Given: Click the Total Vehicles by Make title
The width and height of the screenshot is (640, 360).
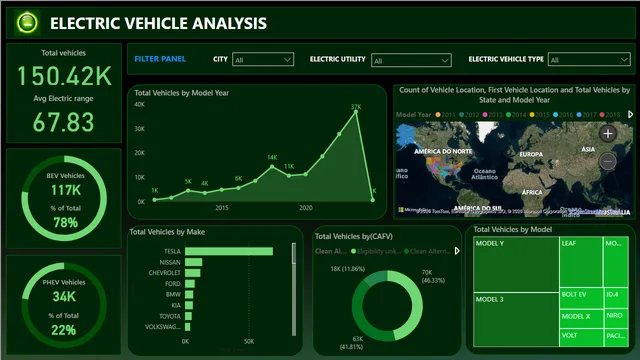Looking at the screenshot, I should pyautogui.click(x=167, y=232).
